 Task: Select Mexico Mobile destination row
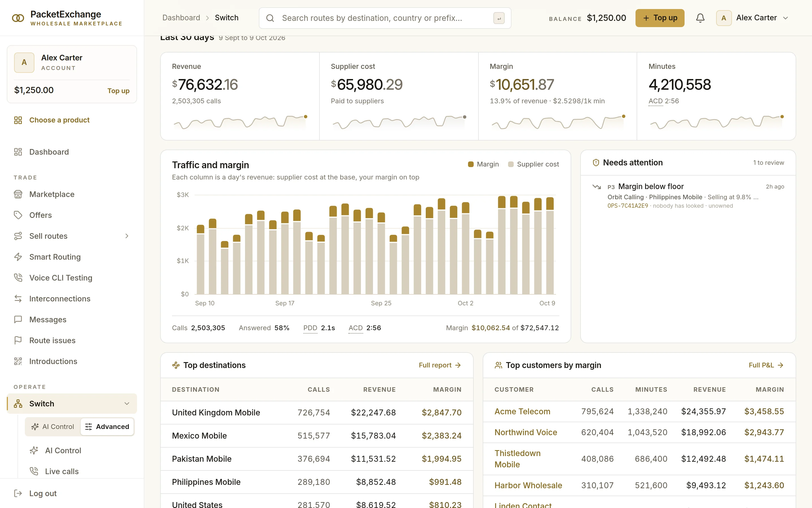(317, 436)
